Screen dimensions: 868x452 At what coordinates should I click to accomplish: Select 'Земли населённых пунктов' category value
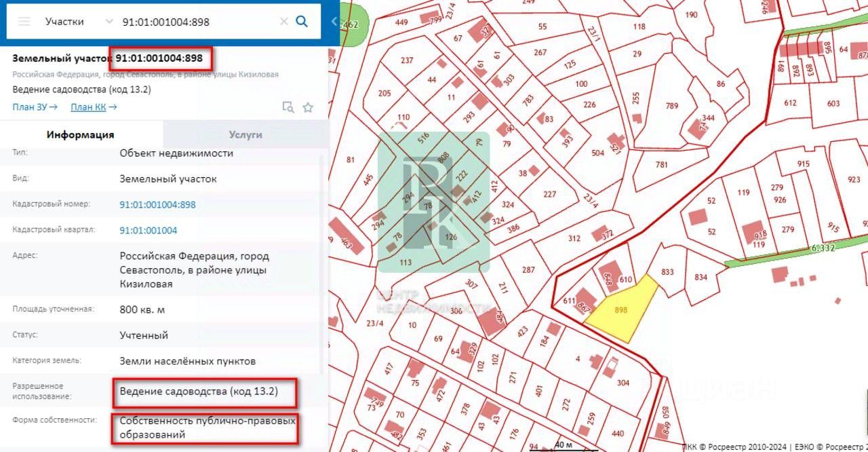coord(188,361)
